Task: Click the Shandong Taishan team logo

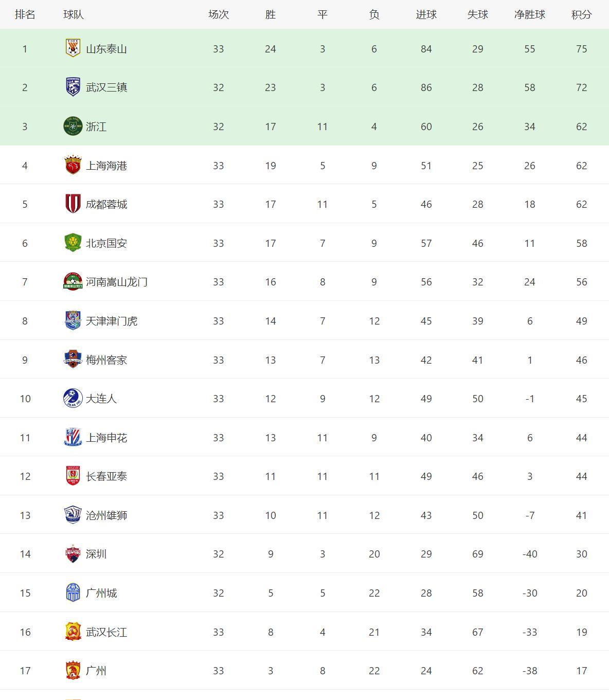Action: tap(73, 48)
